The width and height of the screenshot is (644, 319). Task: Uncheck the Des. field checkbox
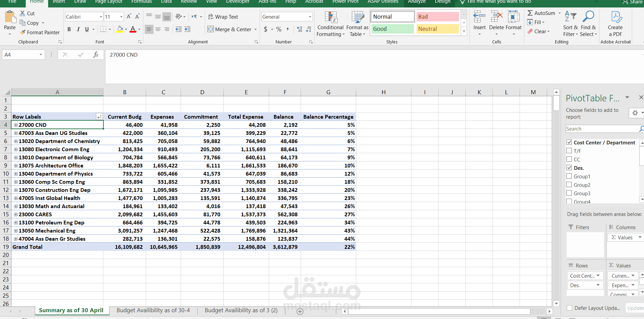(x=569, y=167)
